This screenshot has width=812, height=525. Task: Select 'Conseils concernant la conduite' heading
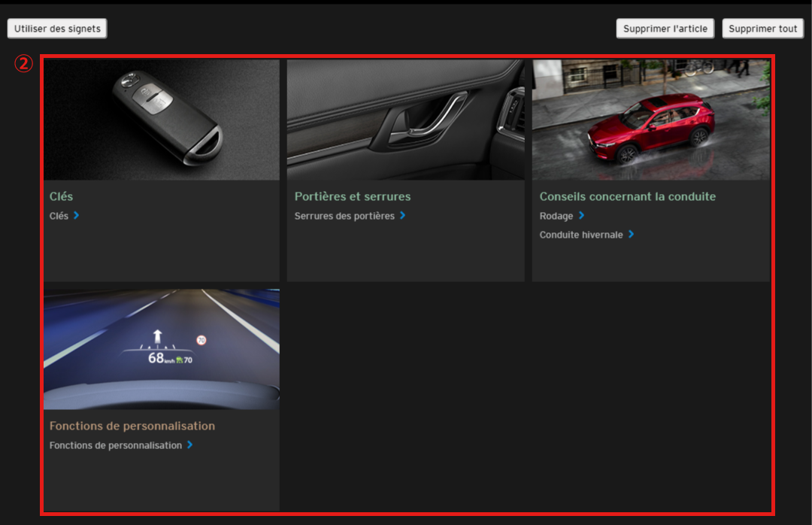coord(627,196)
